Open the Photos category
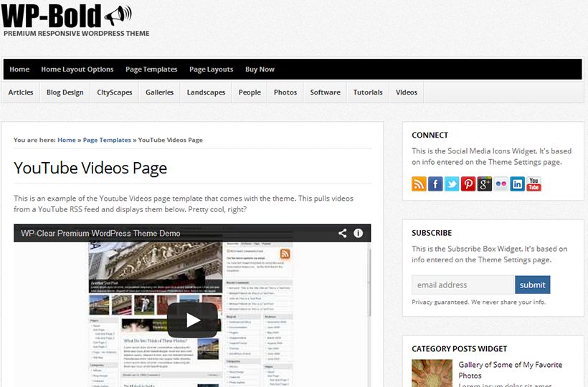Image resolution: width=588 pixels, height=387 pixels. (x=285, y=92)
